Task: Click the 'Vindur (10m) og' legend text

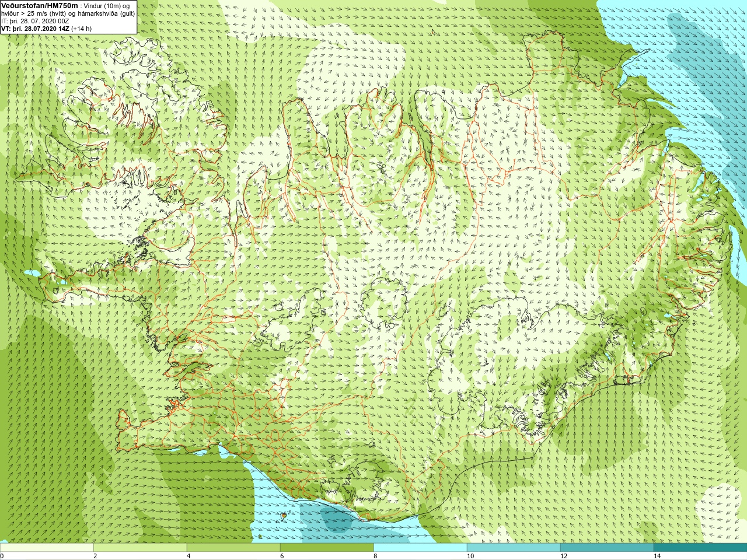Action: [107, 6]
